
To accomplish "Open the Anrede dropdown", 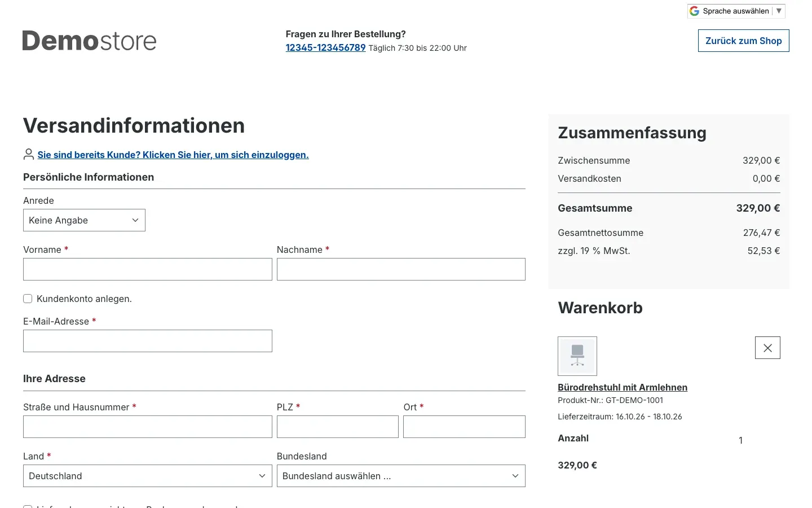I will pyautogui.click(x=84, y=220).
